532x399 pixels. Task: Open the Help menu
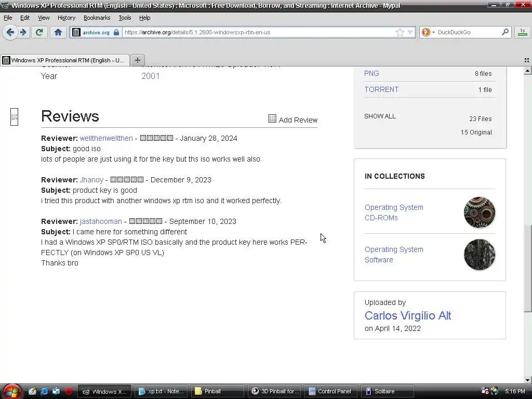[145, 18]
